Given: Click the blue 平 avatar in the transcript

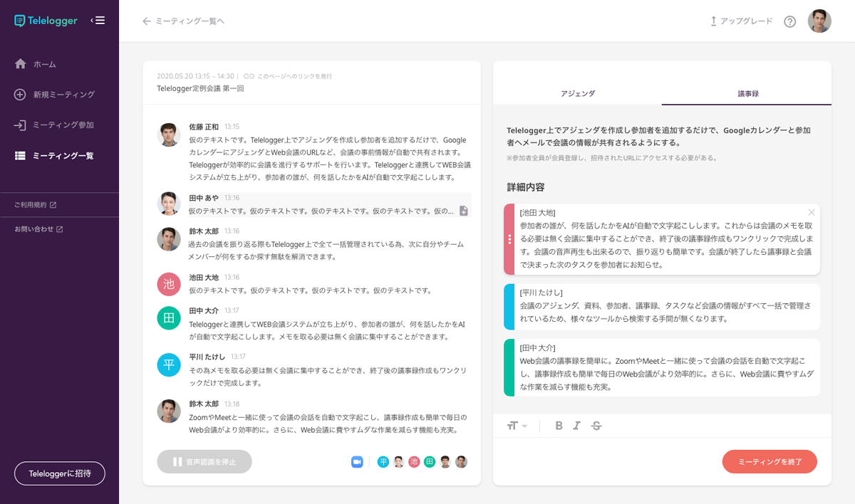Looking at the screenshot, I should [x=169, y=364].
